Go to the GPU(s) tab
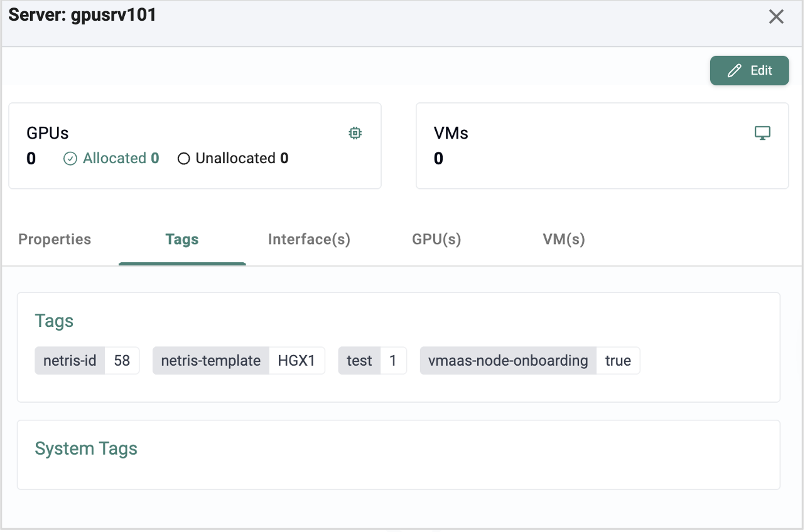 (x=436, y=240)
